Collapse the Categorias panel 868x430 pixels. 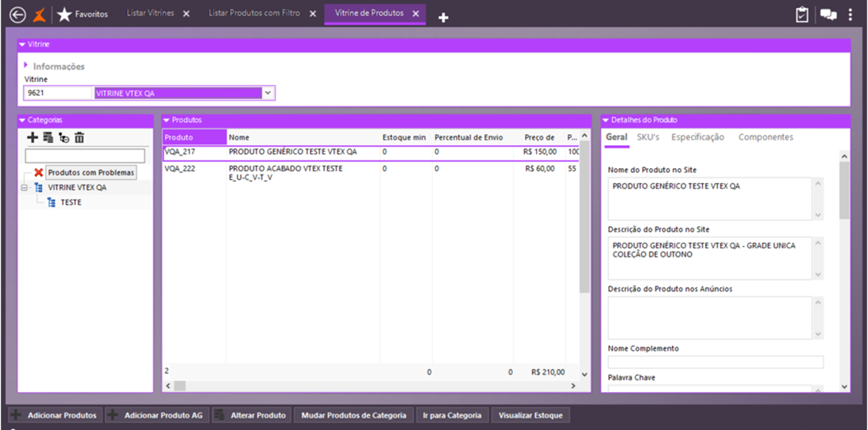pyautogui.click(x=22, y=120)
